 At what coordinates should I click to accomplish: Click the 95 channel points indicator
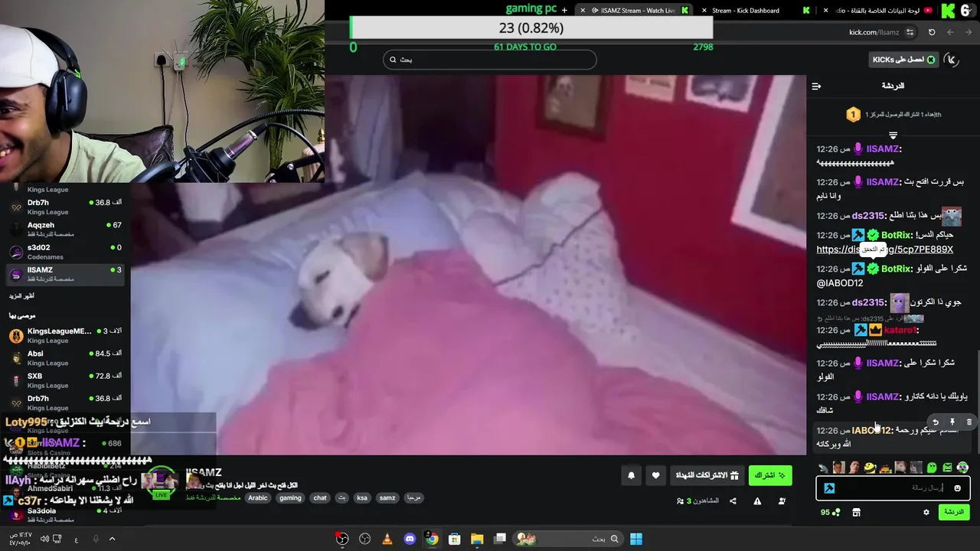(830, 512)
